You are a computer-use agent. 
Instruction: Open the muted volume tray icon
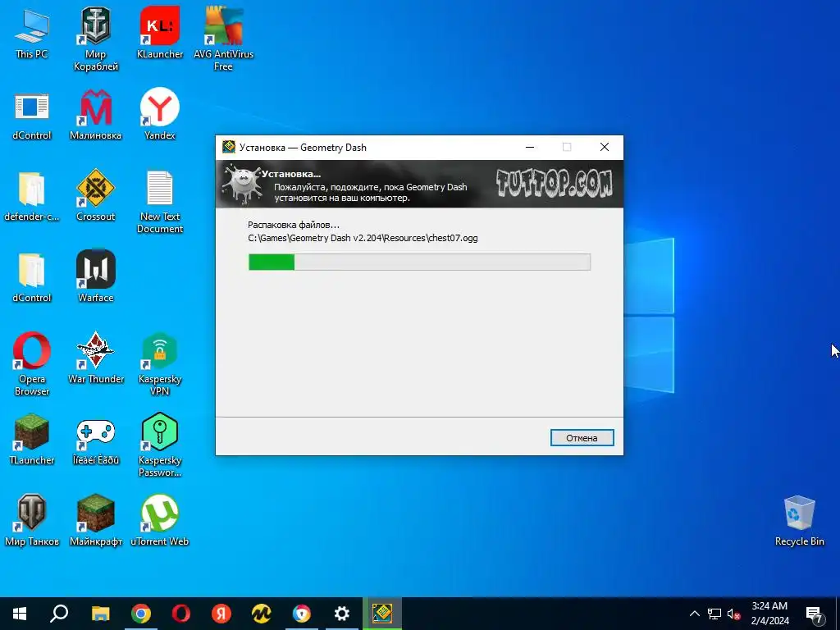[x=733, y=614]
